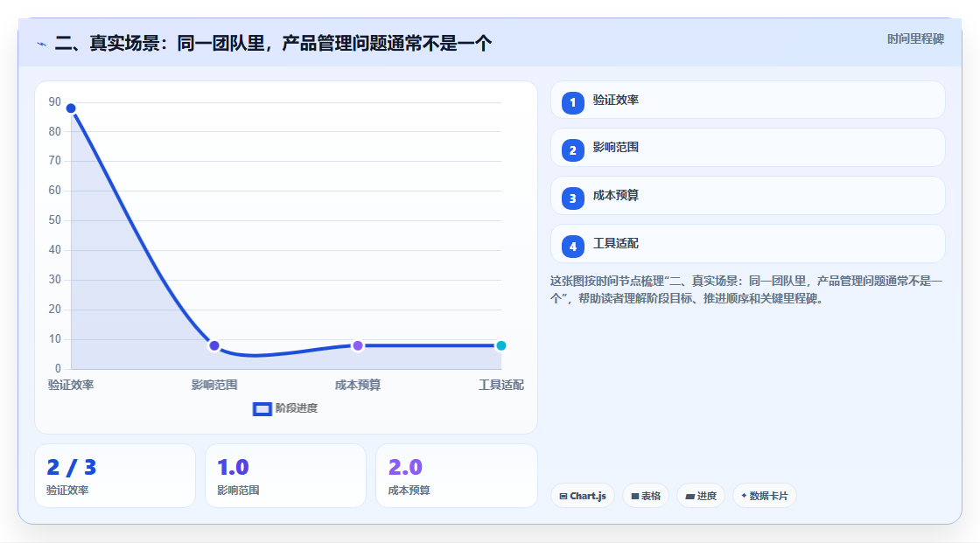Image resolution: width=980 pixels, height=543 pixels.
Task: Select the 成本预算 list item
Action: 747,196
